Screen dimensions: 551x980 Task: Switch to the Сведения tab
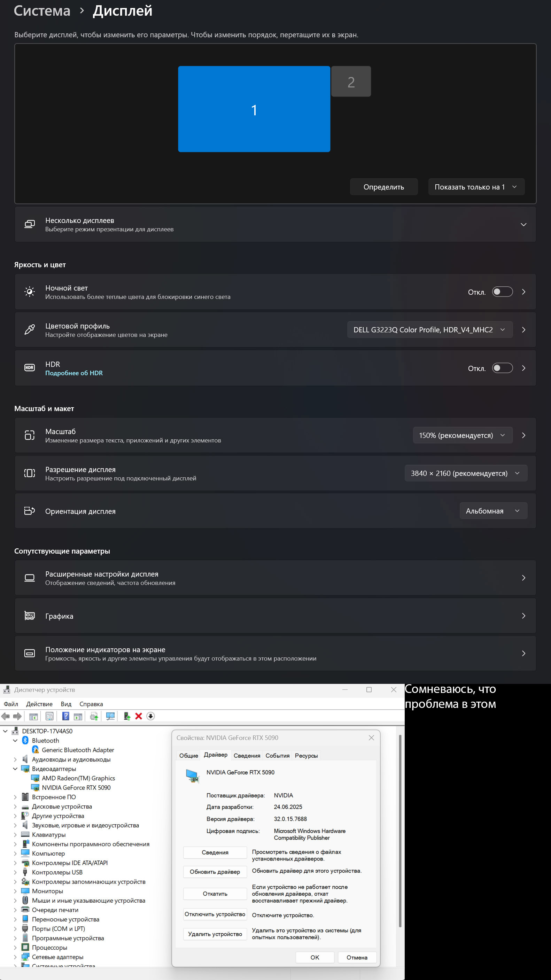247,756
